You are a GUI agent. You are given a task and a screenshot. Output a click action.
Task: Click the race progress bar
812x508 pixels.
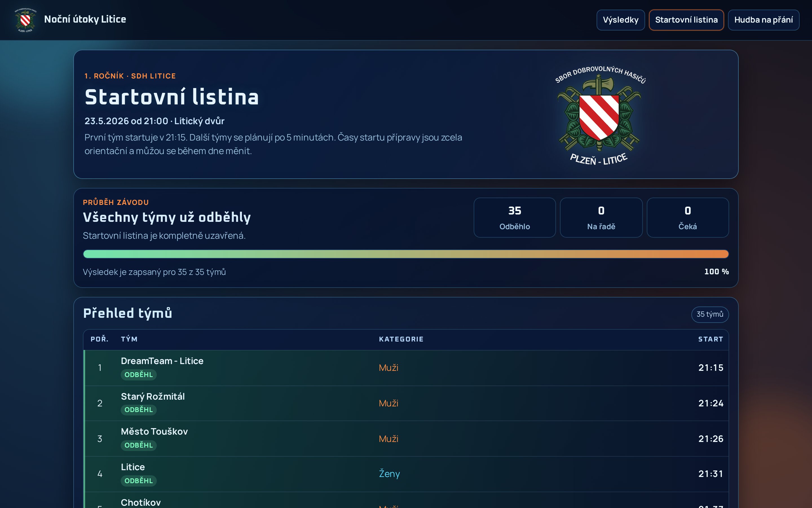pos(406,254)
